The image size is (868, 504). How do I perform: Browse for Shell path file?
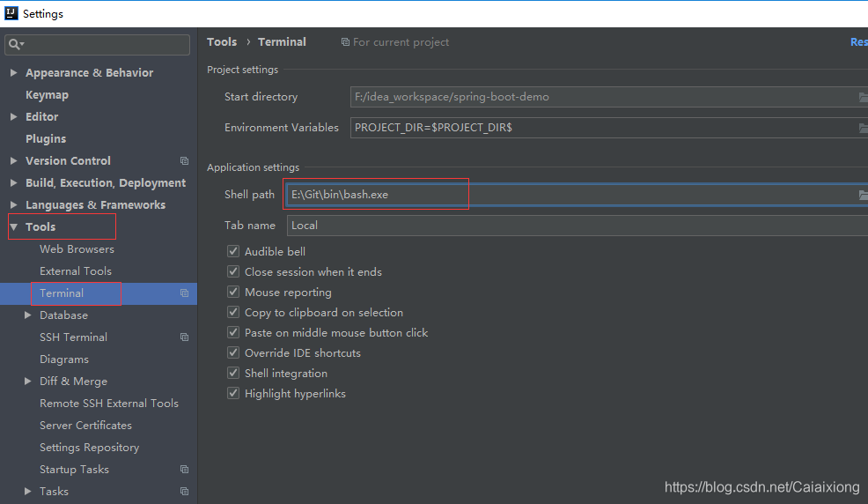[x=863, y=195]
